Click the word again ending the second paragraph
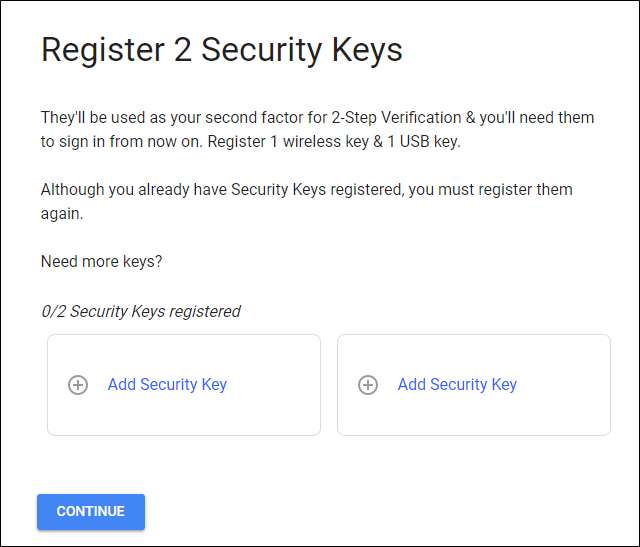 (x=62, y=213)
